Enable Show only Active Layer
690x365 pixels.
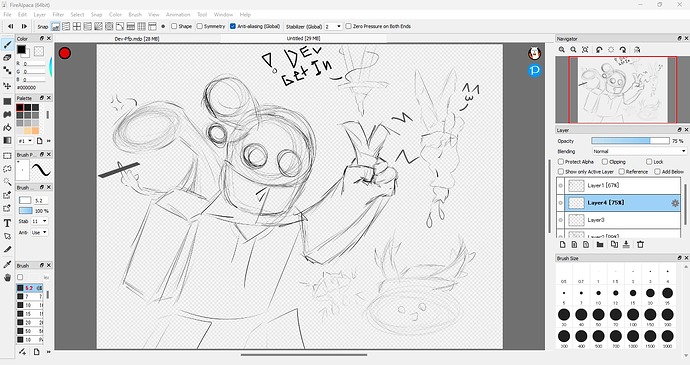(x=561, y=172)
